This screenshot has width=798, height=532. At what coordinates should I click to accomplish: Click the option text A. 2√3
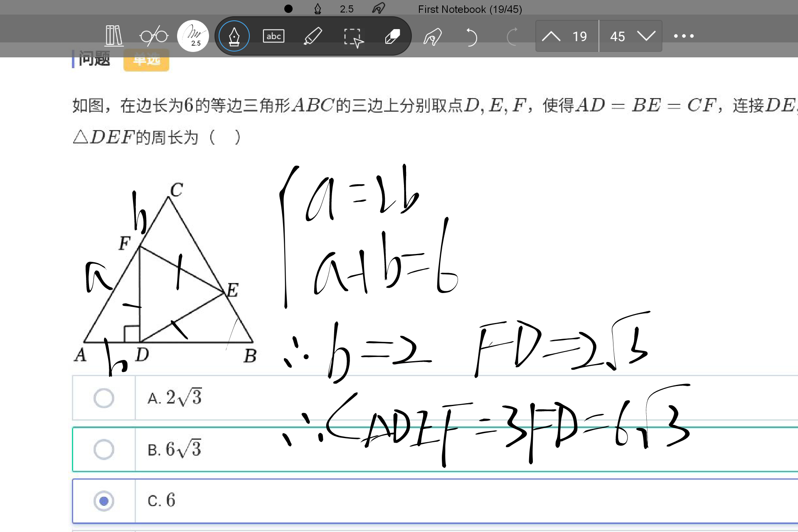[175, 398]
